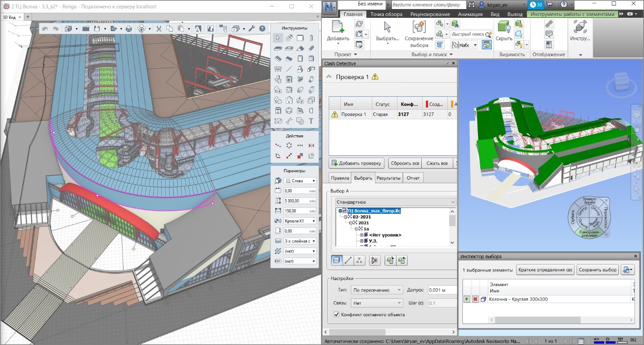
Task: Toggle Конфликт составного объекта checkbox
Action: 337,314
